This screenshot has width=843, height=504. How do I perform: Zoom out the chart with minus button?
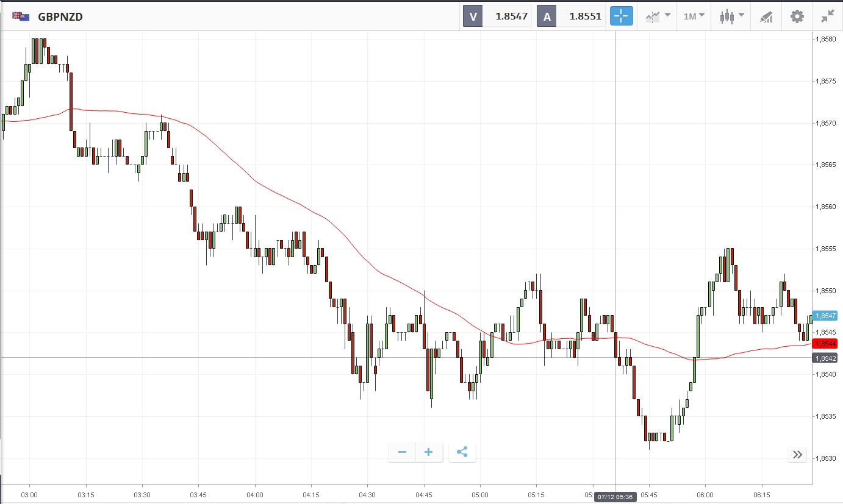click(x=402, y=452)
